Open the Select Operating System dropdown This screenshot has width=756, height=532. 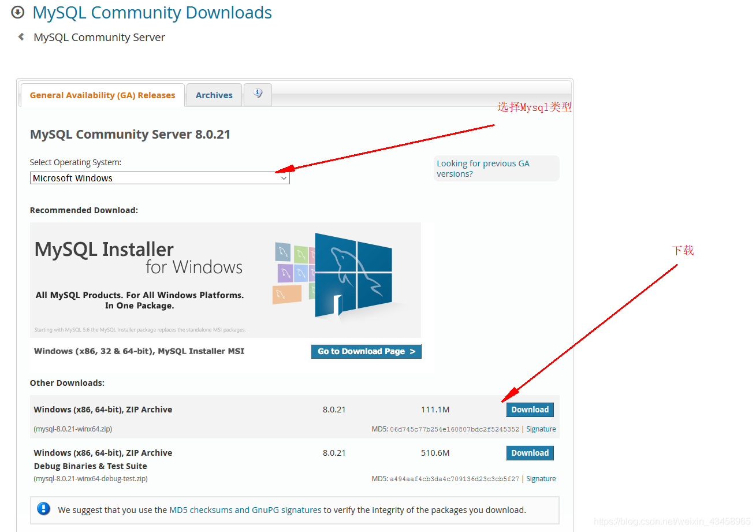[x=160, y=178]
